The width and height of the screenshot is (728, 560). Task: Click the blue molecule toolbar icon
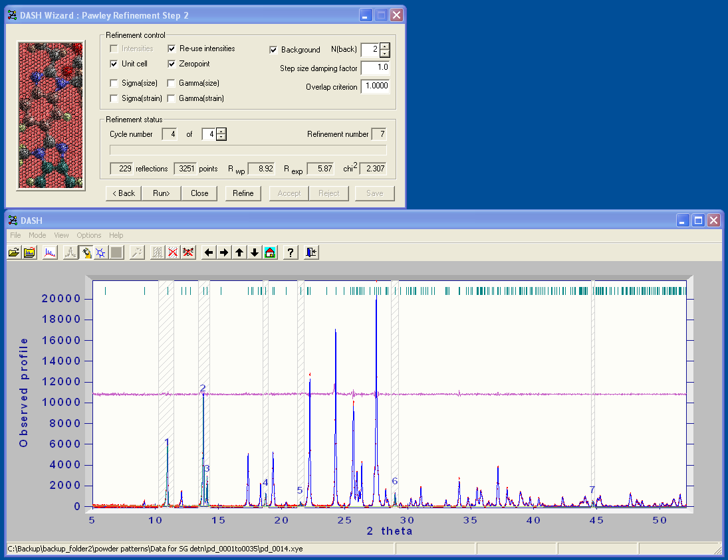pos(101,252)
